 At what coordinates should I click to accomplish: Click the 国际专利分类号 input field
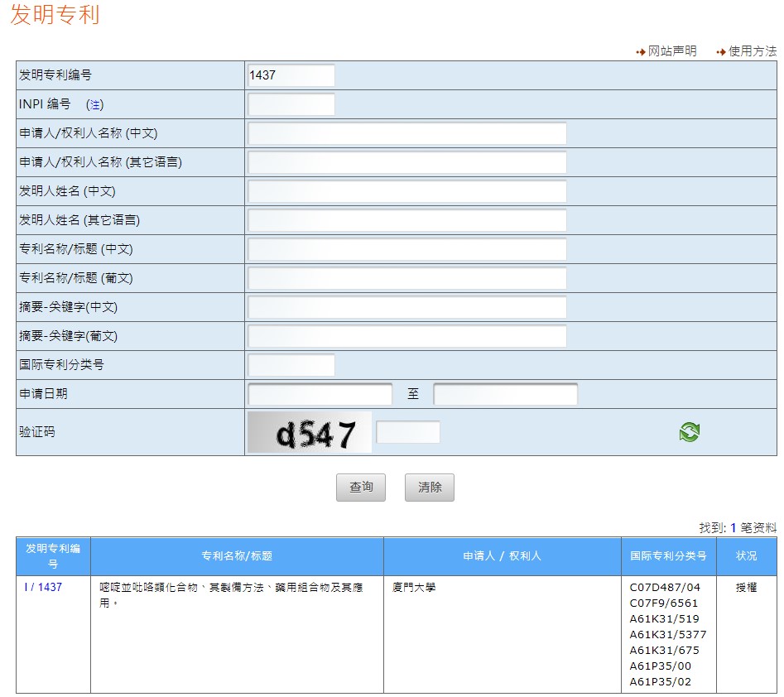click(291, 365)
